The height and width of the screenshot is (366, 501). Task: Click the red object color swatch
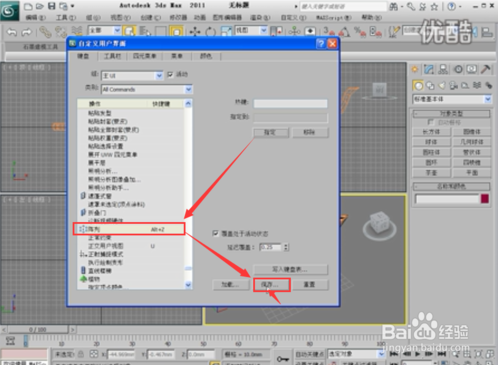485,199
